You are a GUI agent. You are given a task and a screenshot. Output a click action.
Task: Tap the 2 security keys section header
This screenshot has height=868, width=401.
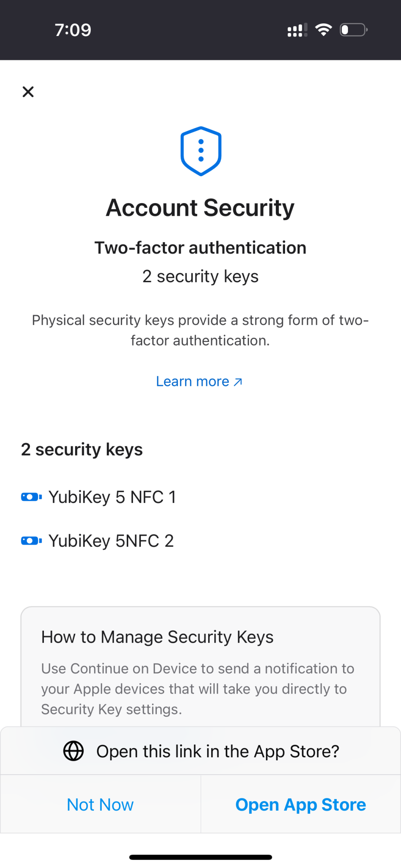point(82,450)
